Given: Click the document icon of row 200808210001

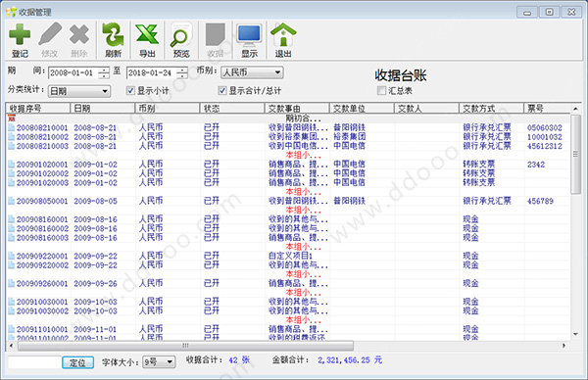Looking at the screenshot, I should pyautogui.click(x=11, y=127).
